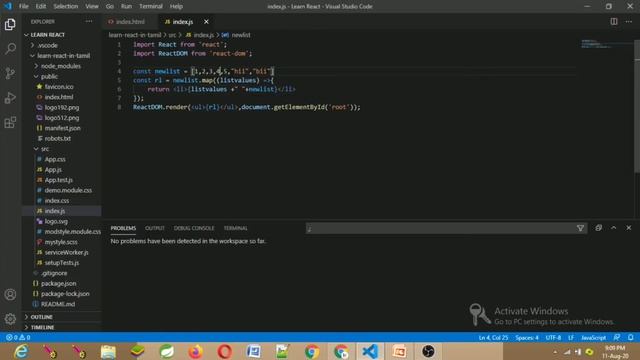
Task: Open notifications bell in status bar
Action: tap(631, 338)
